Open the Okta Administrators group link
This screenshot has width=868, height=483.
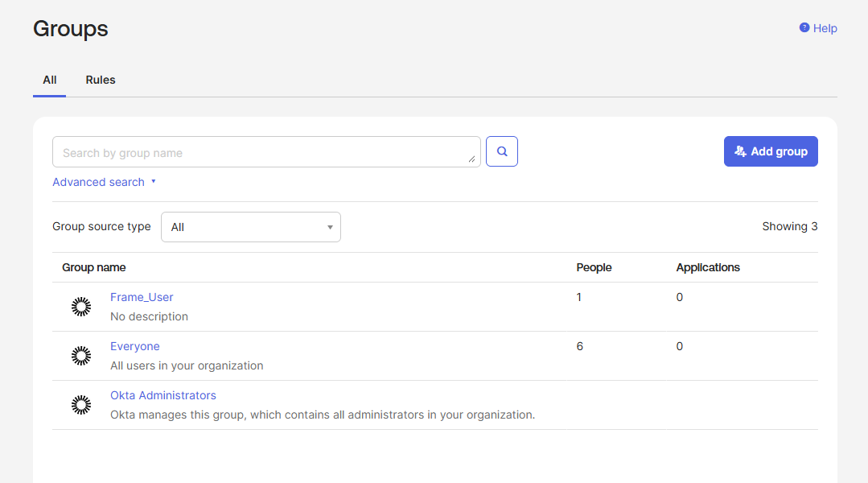[x=163, y=395]
